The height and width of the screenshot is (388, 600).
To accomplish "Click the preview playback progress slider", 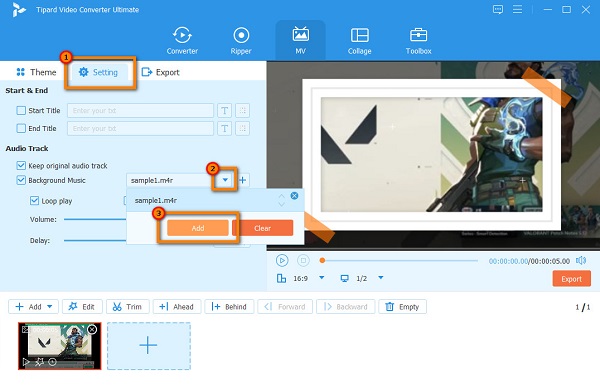I will point(399,261).
